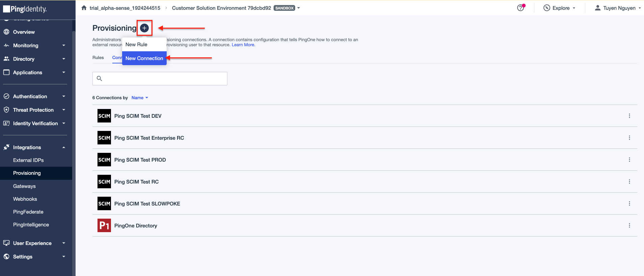Open the kebab menu for Ping SCIM Test RC
The width and height of the screenshot is (644, 276).
[629, 182]
